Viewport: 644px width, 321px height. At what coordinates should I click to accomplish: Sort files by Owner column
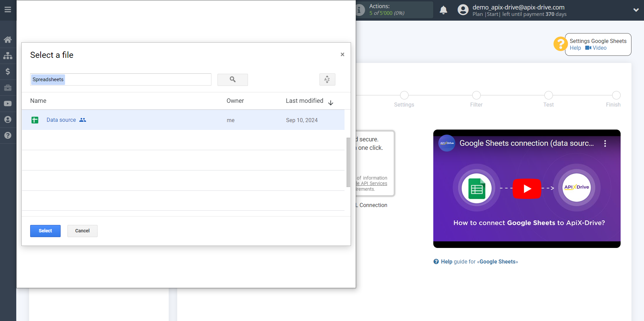pos(235,101)
